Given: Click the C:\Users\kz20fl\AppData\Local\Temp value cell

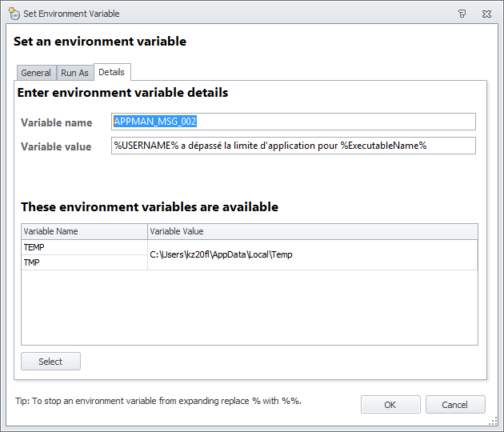Looking at the screenshot, I should point(312,254).
